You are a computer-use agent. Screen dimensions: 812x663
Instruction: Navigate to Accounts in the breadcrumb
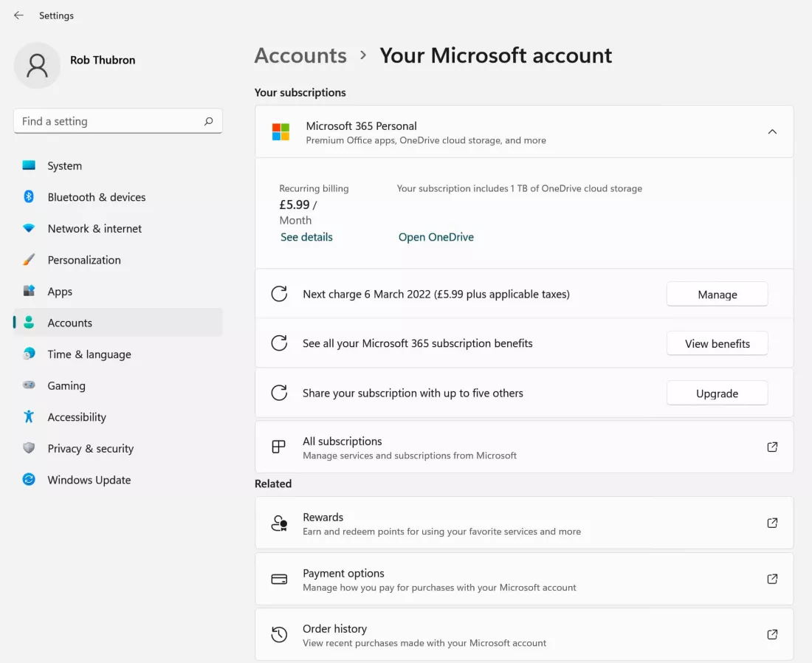point(300,55)
